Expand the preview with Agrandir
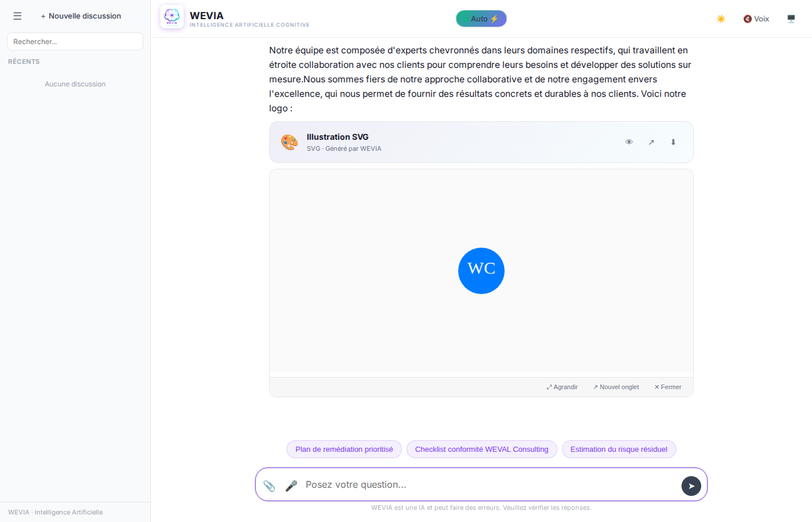 point(562,387)
